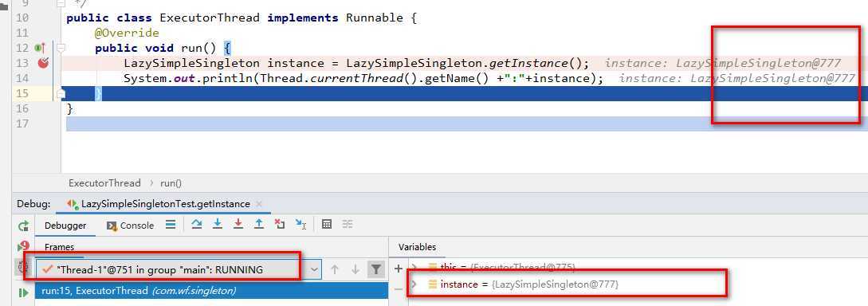Expand the this variable node
This screenshot has width=868, height=306.
(x=414, y=268)
